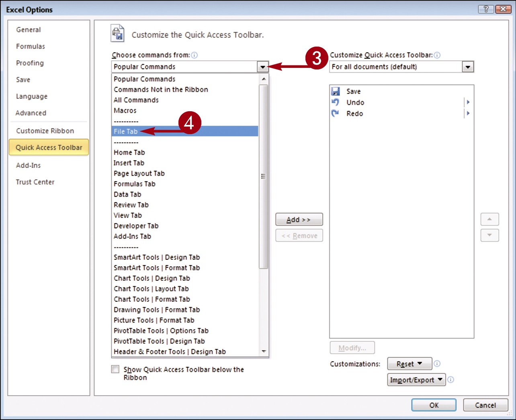Screen dimensions: 516x420
Task: Enable Show Quick Access Toolbar below the Ribbon
Action: point(115,369)
